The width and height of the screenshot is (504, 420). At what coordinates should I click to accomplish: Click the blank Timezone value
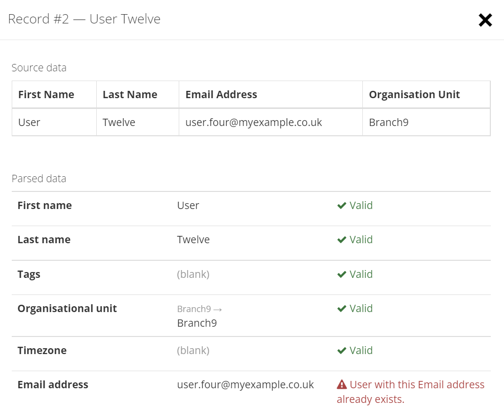coord(193,351)
